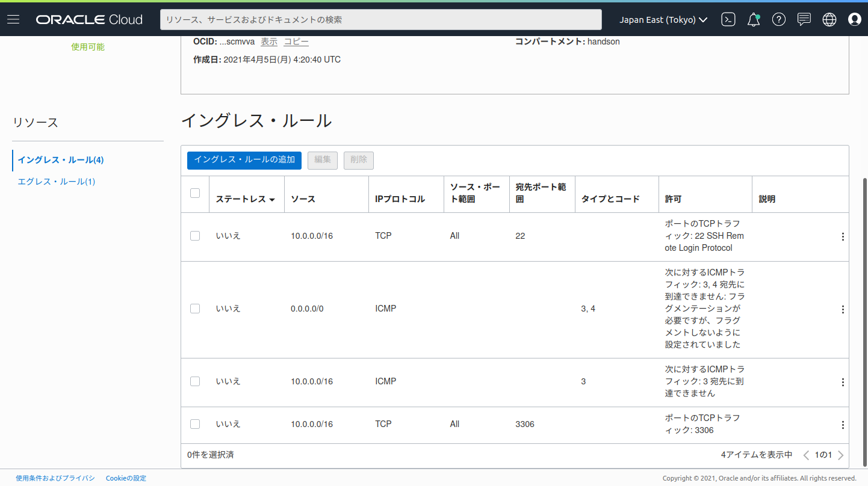Viewport: 868px width, 486px height.
Task: Click 表示 link next to OCID
Action: point(269,42)
